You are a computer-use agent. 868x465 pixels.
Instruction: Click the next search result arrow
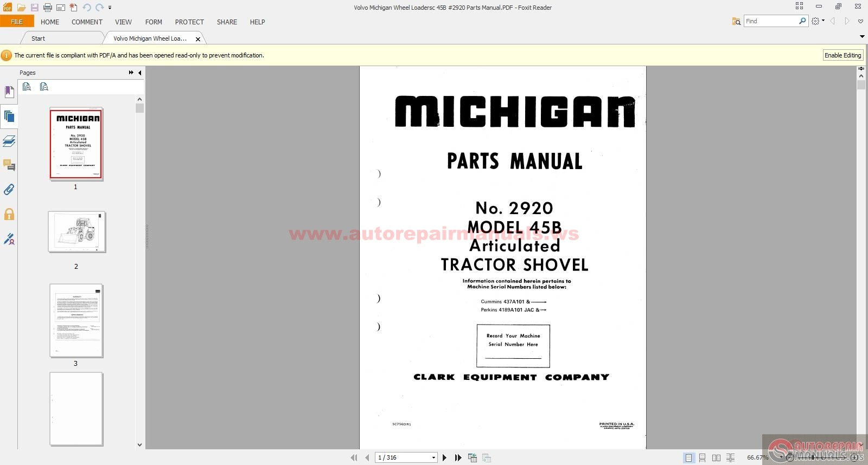[x=846, y=21]
